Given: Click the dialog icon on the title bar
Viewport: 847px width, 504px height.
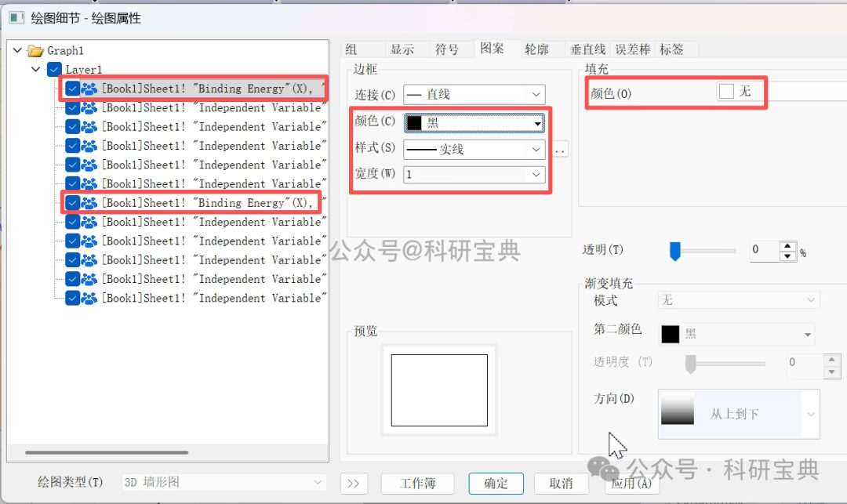Looking at the screenshot, I should click(15, 17).
